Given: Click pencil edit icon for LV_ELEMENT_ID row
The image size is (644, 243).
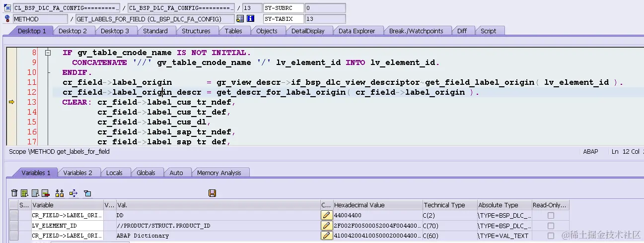Looking at the screenshot, I should tap(326, 225).
